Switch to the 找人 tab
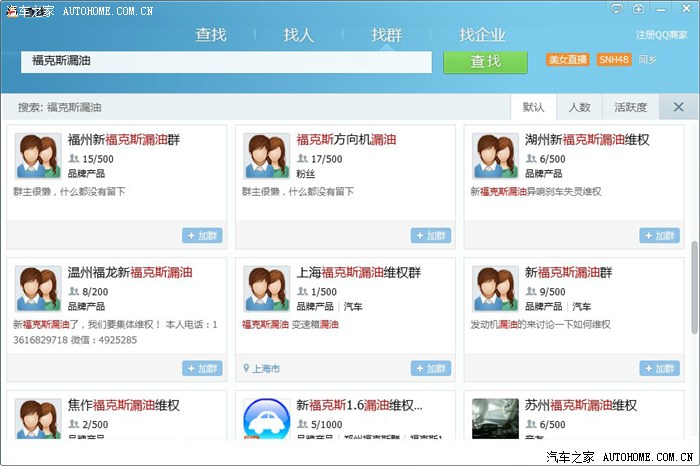Screen dimensions: 700x466 coord(298,35)
